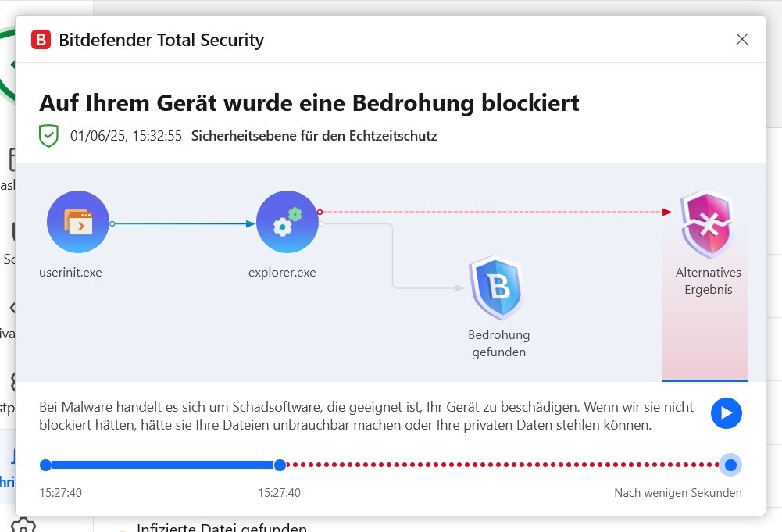Screen dimensions: 782x532
Task: Click the green shield checkmark beside the timestamp
Action: (x=49, y=135)
